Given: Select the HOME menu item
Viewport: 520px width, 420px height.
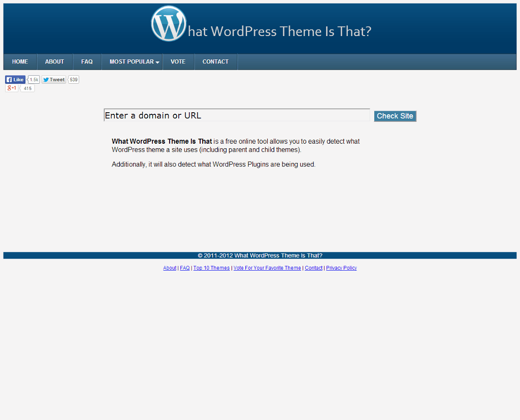Looking at the screenshot, I should (20, 61).
